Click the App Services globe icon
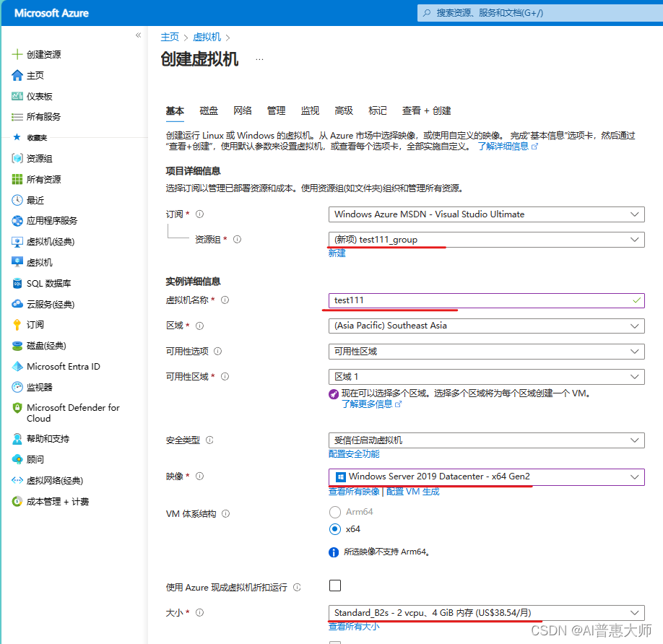This screenshot has height=644, width=663. click(17, 221)
